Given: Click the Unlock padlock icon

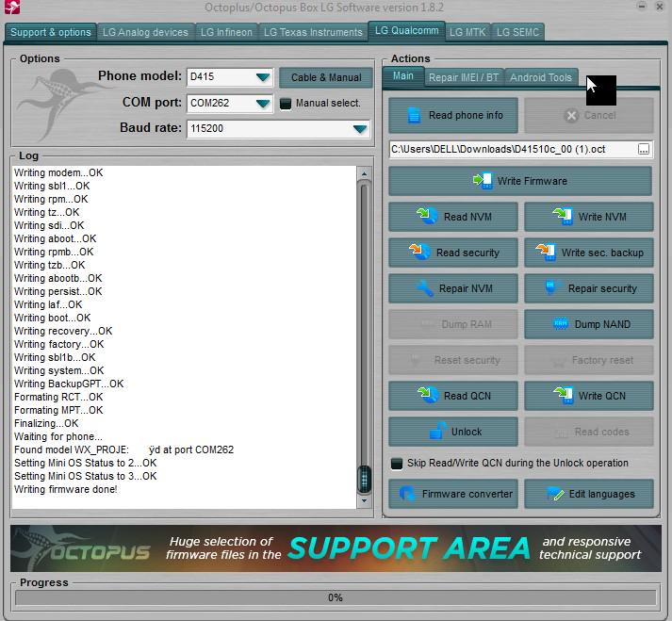Looking at the screenshot, I should coord(436,432).
